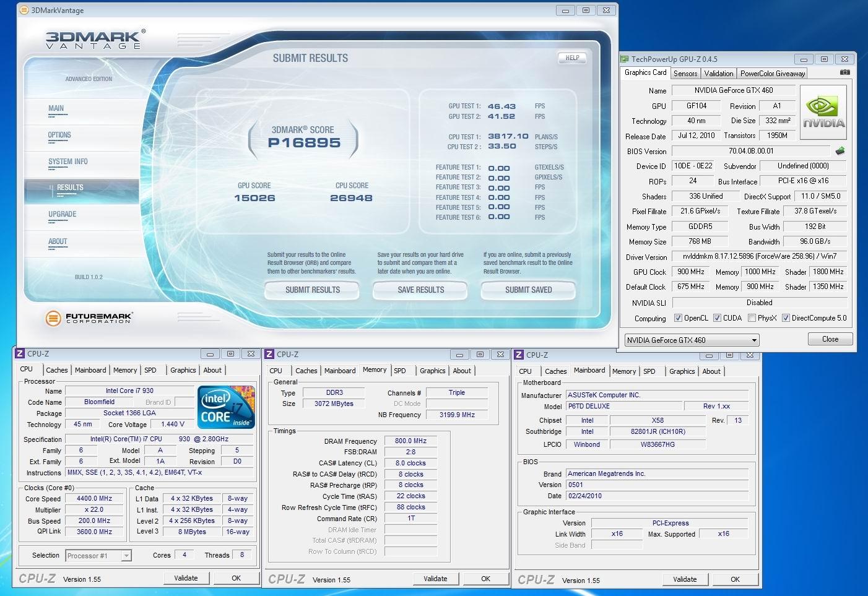Viewport: 868px width, 596px height.
Task: Click the BIOS Date value 02/24/2010
Action: point(658,496)
